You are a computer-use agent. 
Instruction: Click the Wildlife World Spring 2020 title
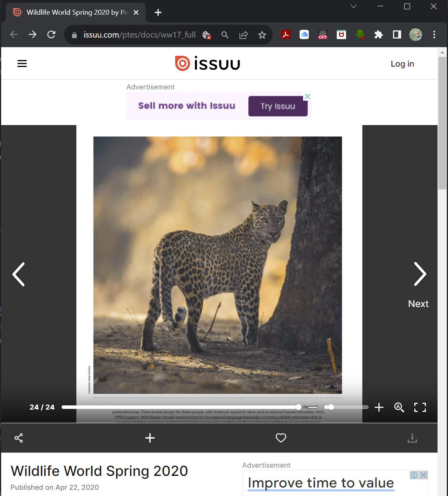coord(99,471)
